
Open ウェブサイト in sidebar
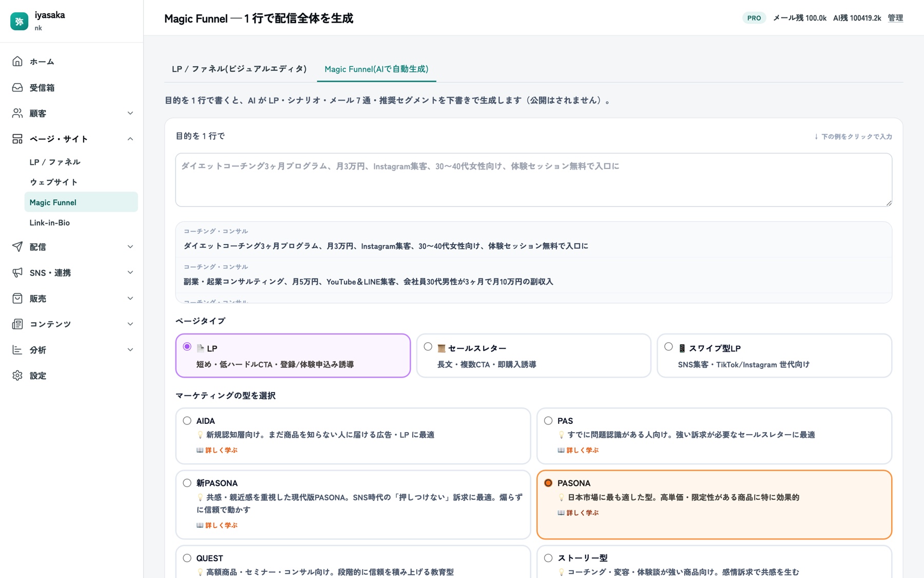(x=81, y=182)
